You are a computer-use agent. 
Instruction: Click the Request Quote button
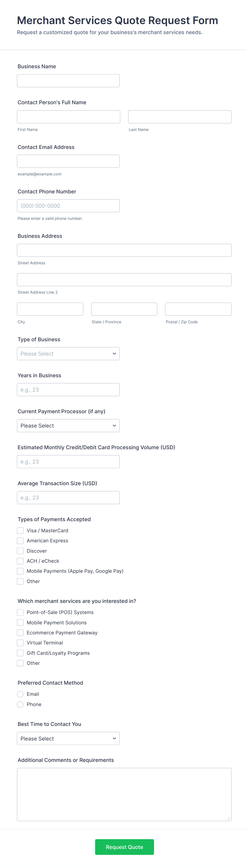(x=124, y=847)
